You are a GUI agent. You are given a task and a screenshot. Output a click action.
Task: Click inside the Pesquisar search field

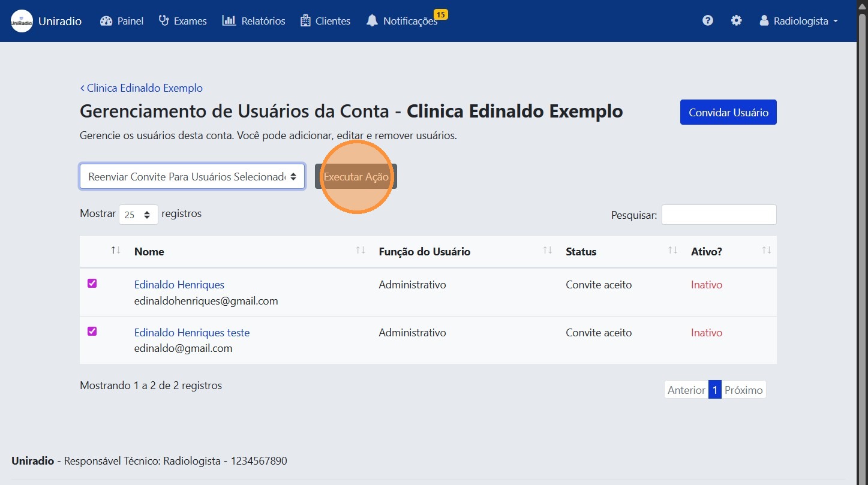pyautogui.click(x=719, y=214)
